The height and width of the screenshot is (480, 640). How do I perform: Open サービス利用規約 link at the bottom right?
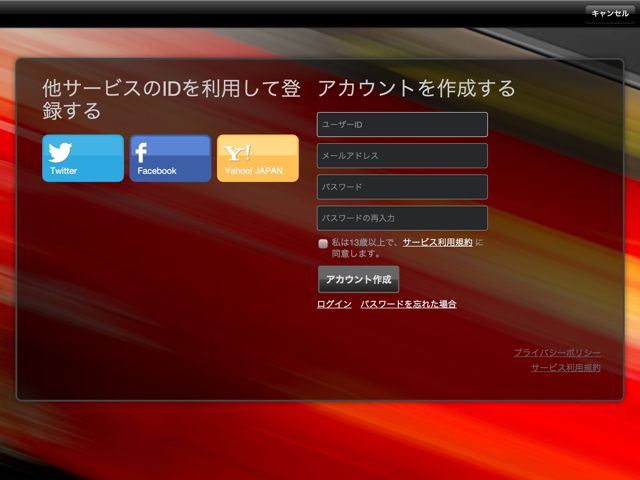click(566, 368)
